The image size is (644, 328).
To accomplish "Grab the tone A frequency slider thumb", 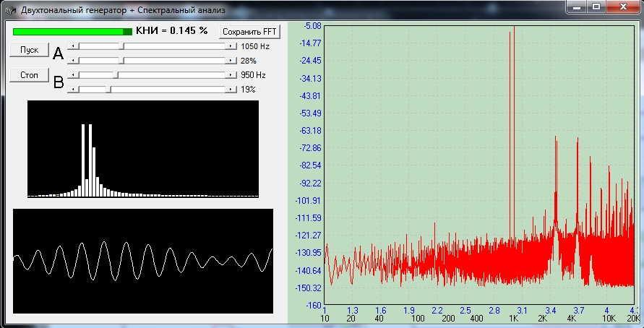I will click(122, 46).
